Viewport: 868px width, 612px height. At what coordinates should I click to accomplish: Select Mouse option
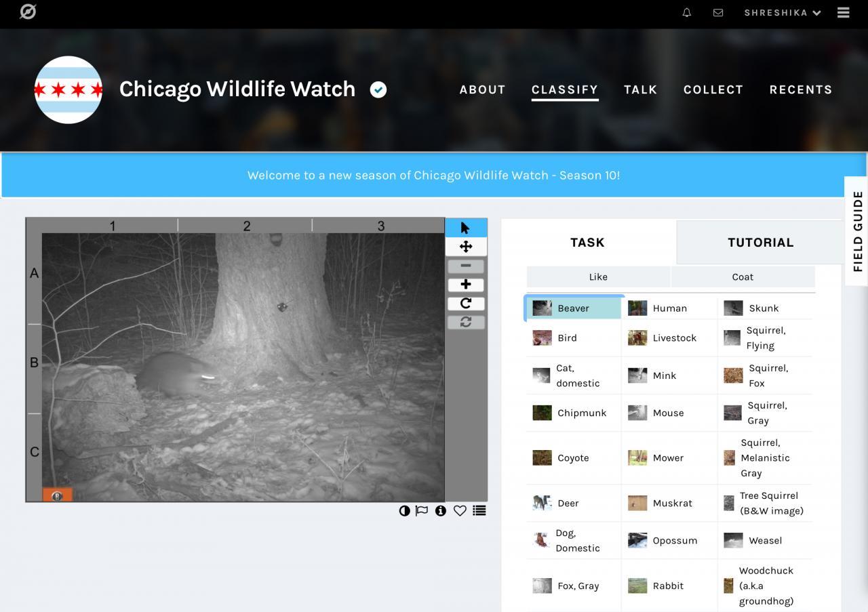tap(669, 413)
